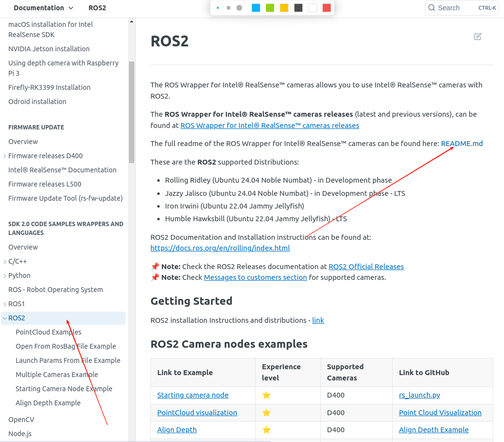Open the Search field

[x=462, y=8]
